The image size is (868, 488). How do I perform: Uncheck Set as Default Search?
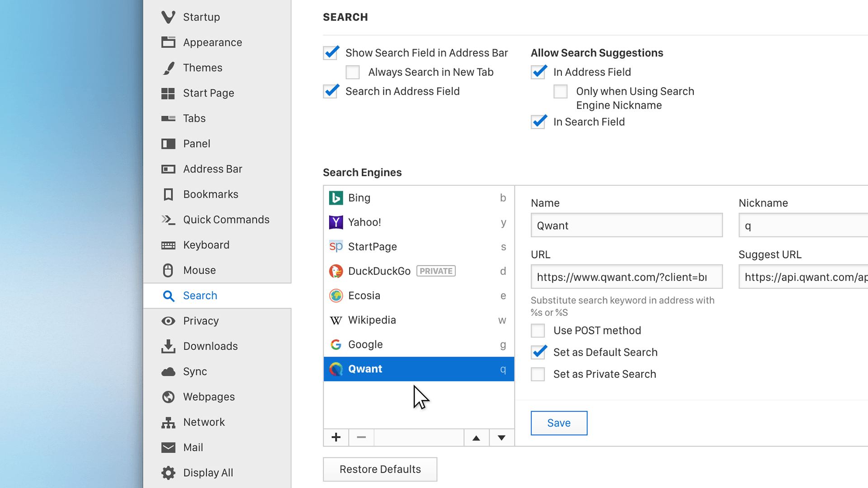[x=538, y=352]
